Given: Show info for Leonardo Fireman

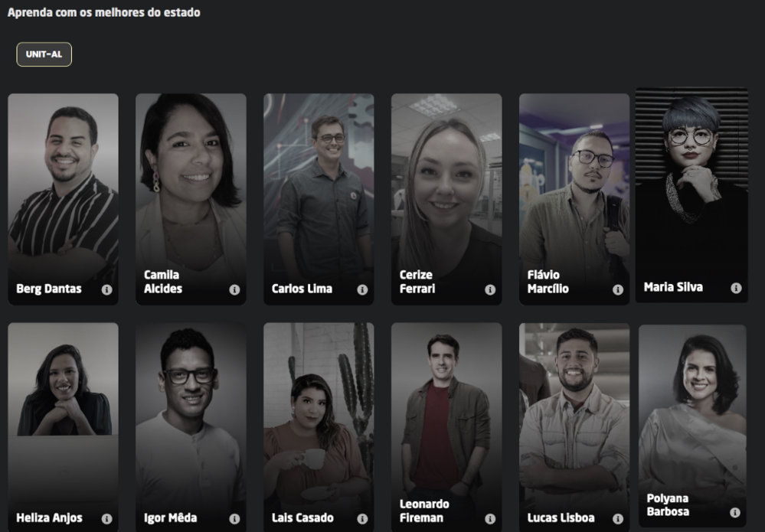Looking at the screenshot, I should [x=490, y=519].
